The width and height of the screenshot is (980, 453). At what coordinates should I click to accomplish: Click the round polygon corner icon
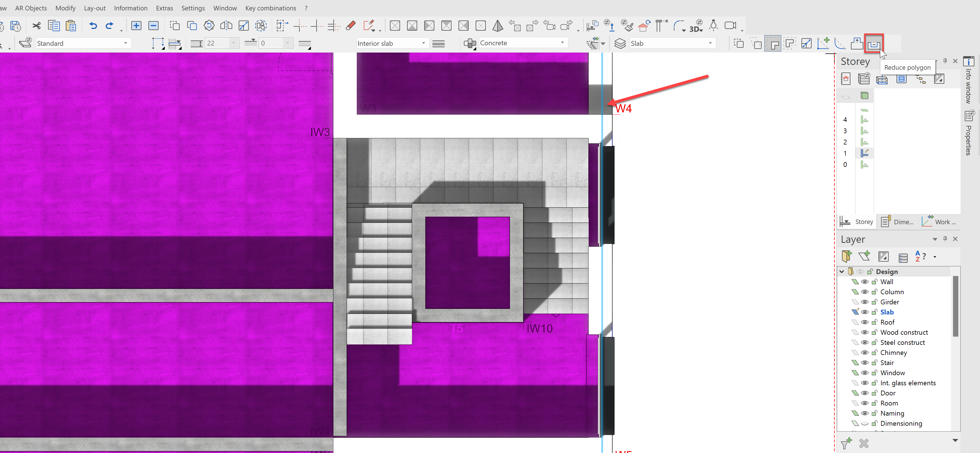coord(840,44)
